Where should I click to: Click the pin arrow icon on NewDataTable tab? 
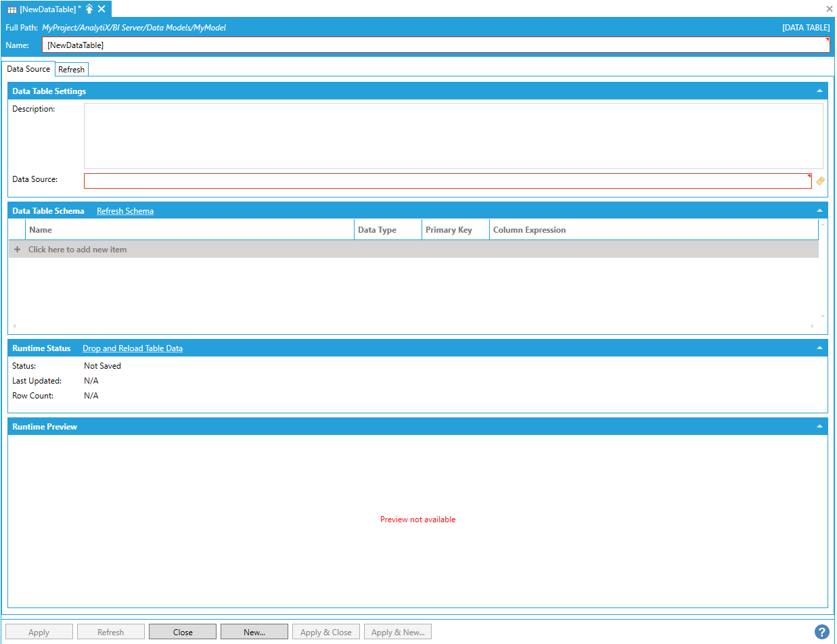coord(89,9)
